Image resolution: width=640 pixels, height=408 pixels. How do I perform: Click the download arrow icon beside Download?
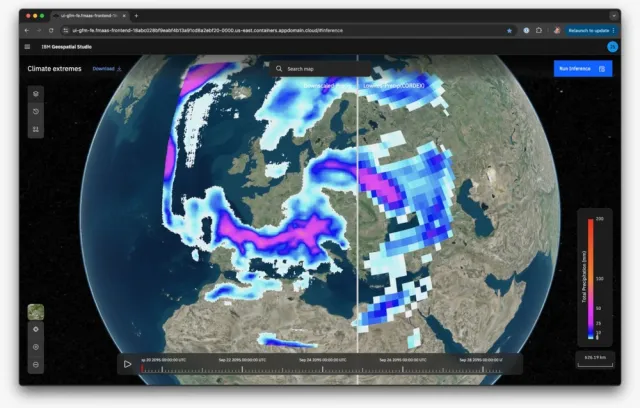[119, 69]
